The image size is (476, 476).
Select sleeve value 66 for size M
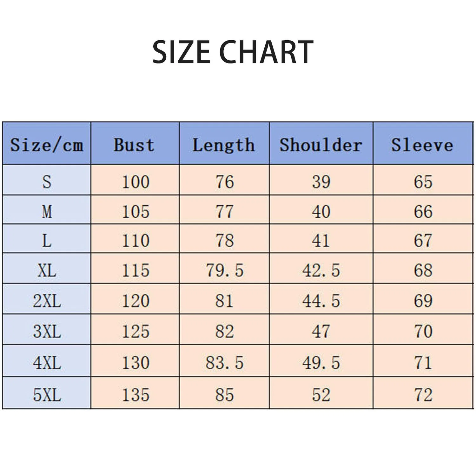point(423,211)
